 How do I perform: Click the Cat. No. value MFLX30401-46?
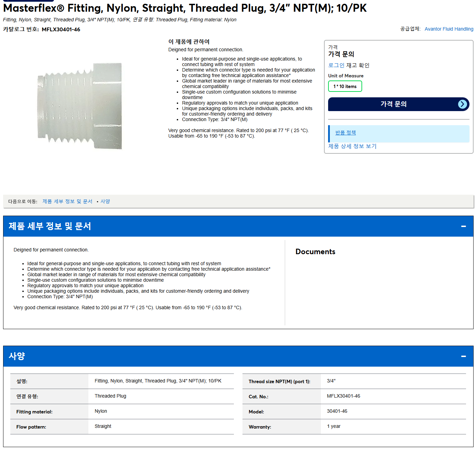coord(344,396)
